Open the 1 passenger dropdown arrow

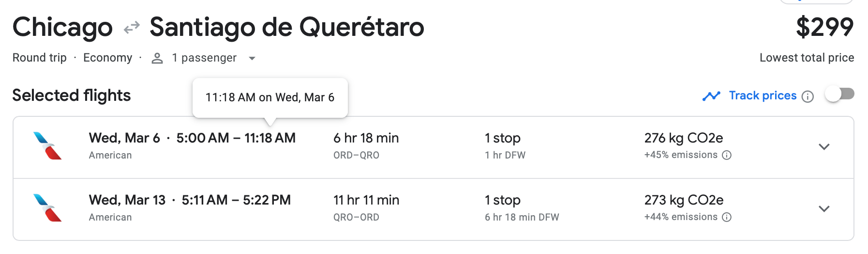252,58
